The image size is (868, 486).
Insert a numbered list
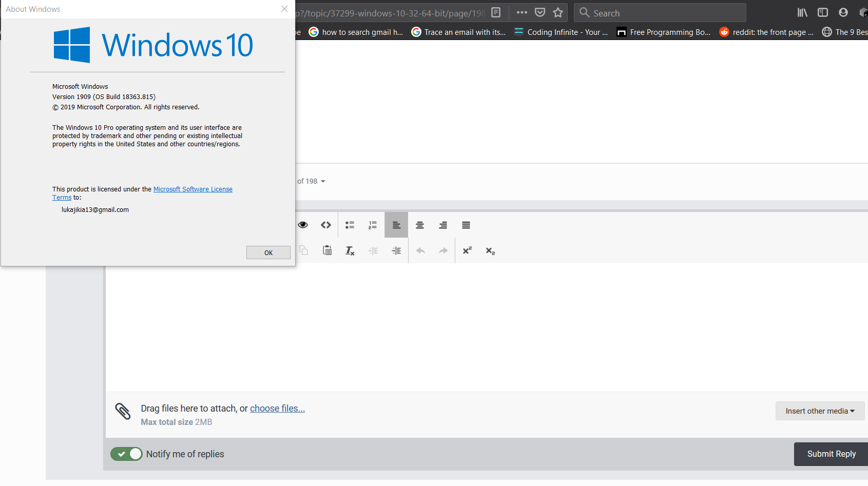tap(373, 225)
